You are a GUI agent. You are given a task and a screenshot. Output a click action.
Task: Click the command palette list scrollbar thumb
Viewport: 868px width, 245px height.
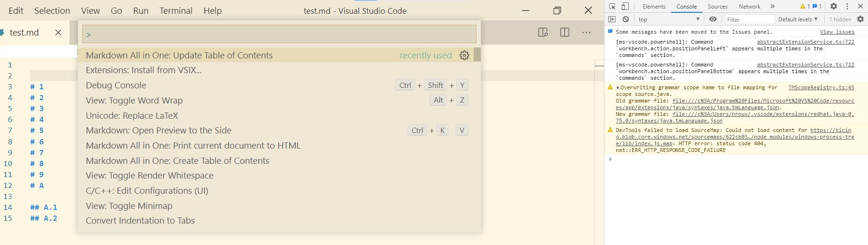(477, 55)
